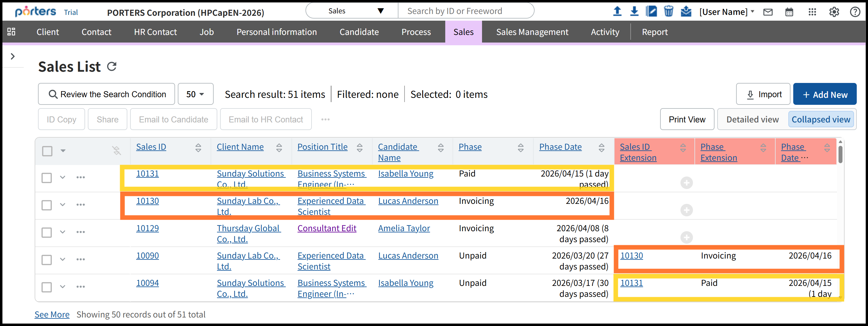Tick the checkbox for sales row 10129
The height and width of the screenshot is (326, 868).
pos(47,232)
